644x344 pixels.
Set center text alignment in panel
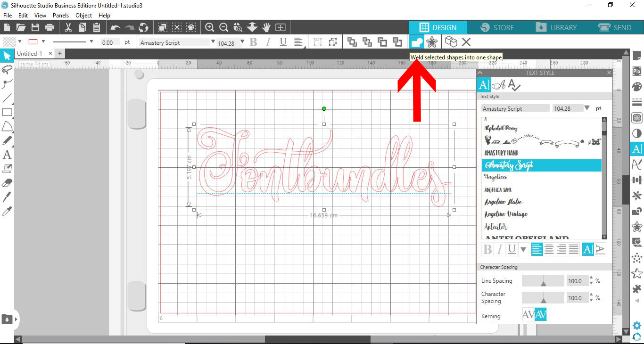tap(549, 250)
